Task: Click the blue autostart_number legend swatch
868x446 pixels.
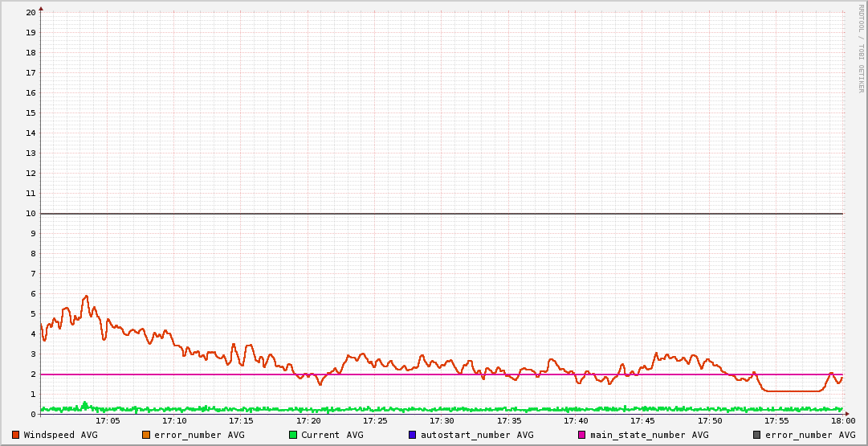Action: [413, 435]
